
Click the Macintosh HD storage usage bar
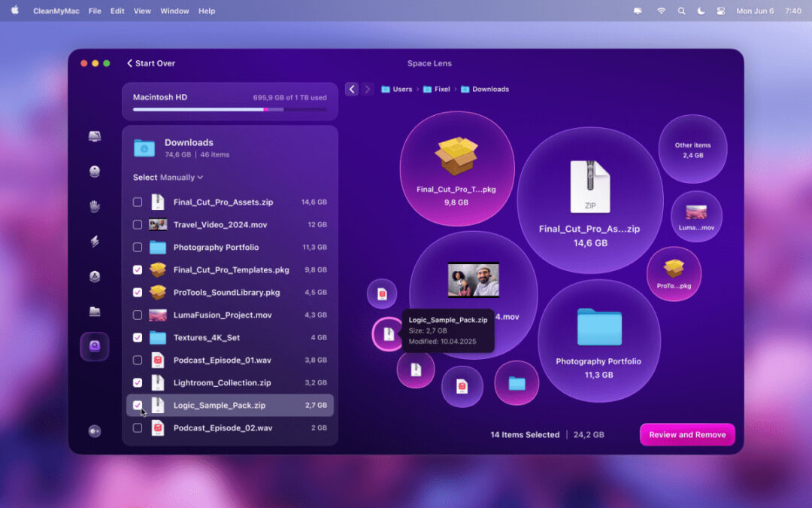click(x=229, y=110)
